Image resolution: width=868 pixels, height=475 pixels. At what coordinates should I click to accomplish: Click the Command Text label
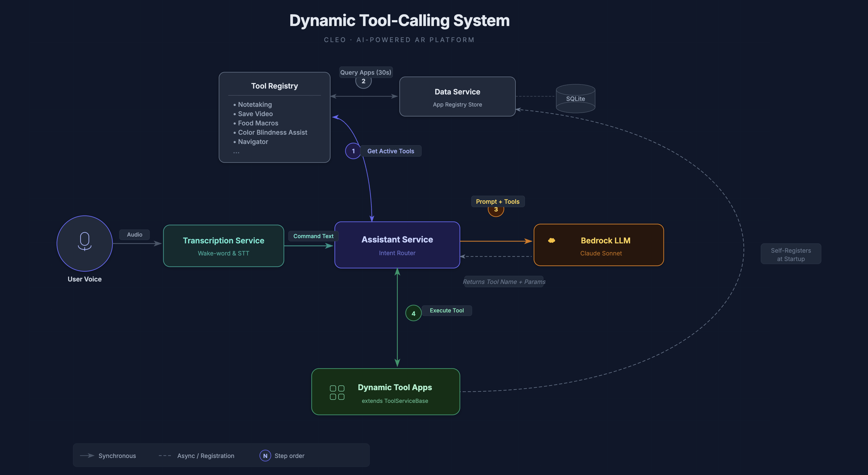point(313,236)
